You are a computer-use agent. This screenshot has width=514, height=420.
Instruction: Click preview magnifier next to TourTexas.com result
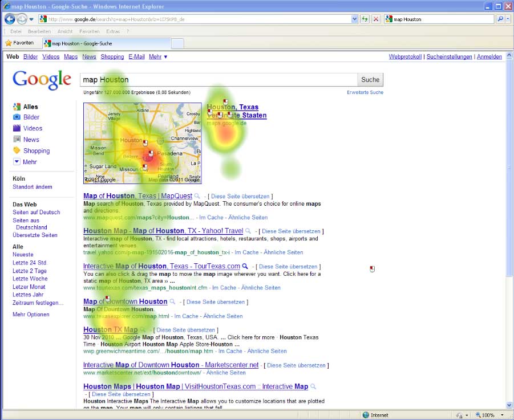(245, 266)
